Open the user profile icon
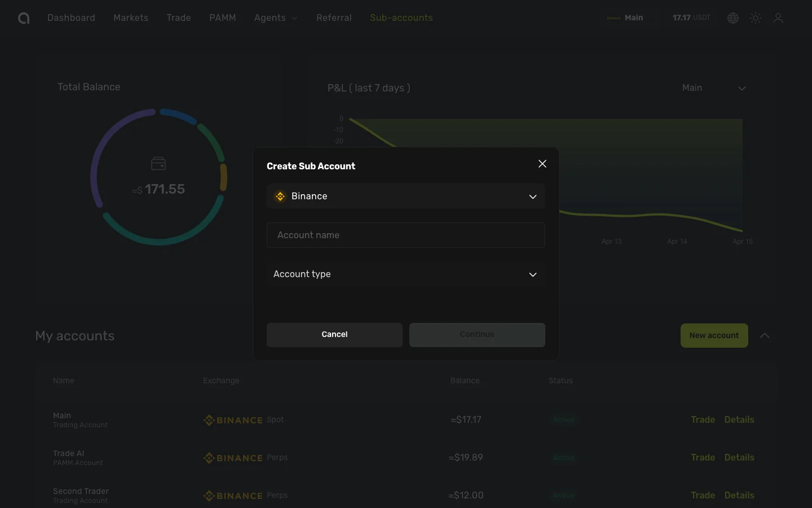The height and width of the screenshot is (508, 812). pos(778,18)
